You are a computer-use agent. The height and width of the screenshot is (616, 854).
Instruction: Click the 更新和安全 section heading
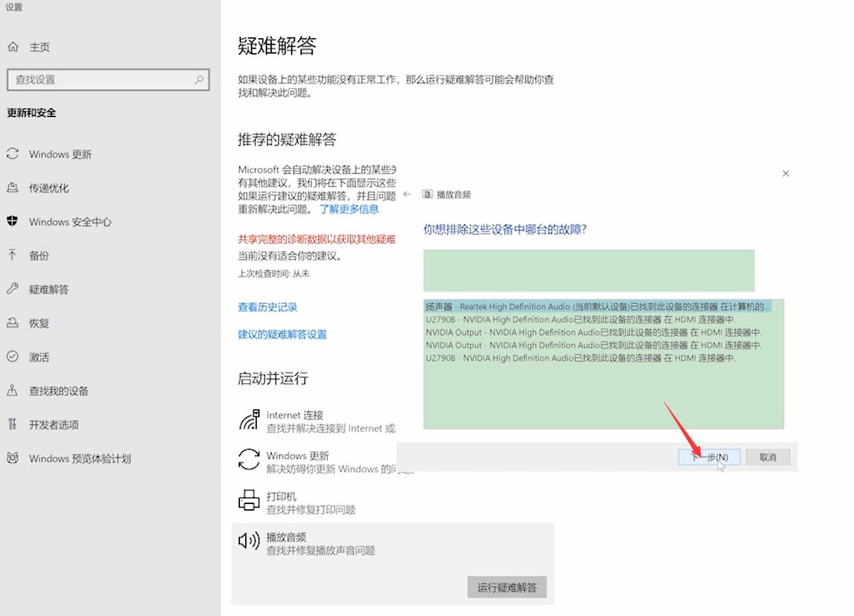pos(32,113)
